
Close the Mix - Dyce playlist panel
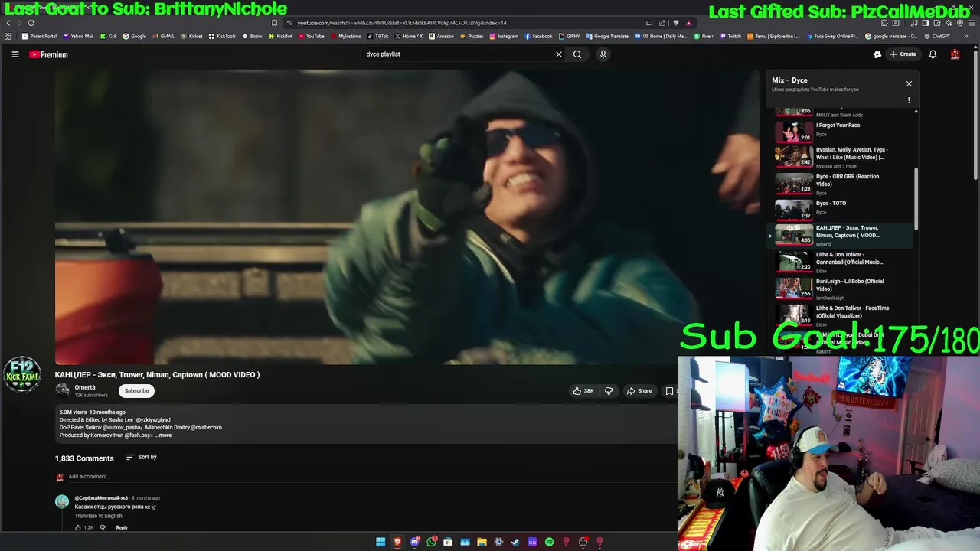pos(909,83)
